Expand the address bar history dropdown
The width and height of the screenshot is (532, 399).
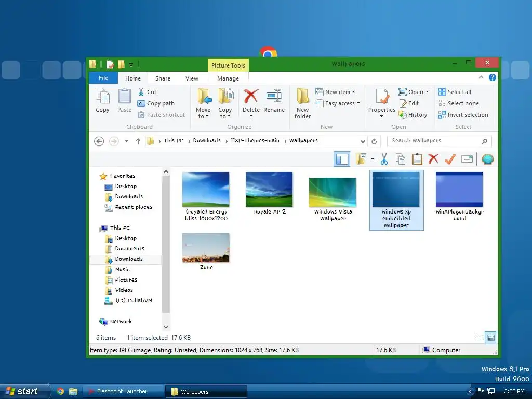click(x=363, y=141)
